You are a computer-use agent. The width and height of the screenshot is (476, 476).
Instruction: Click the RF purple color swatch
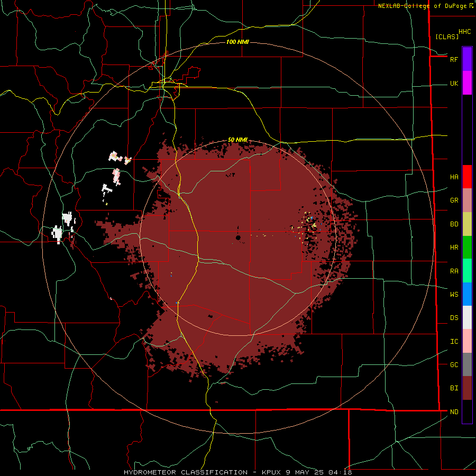tap(467, 59)
